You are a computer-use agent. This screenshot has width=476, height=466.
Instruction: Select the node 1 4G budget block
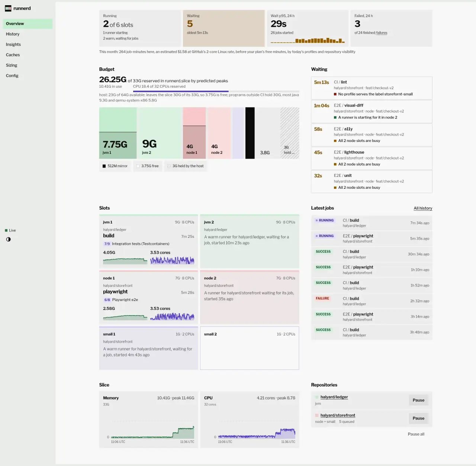coord(194,133)
